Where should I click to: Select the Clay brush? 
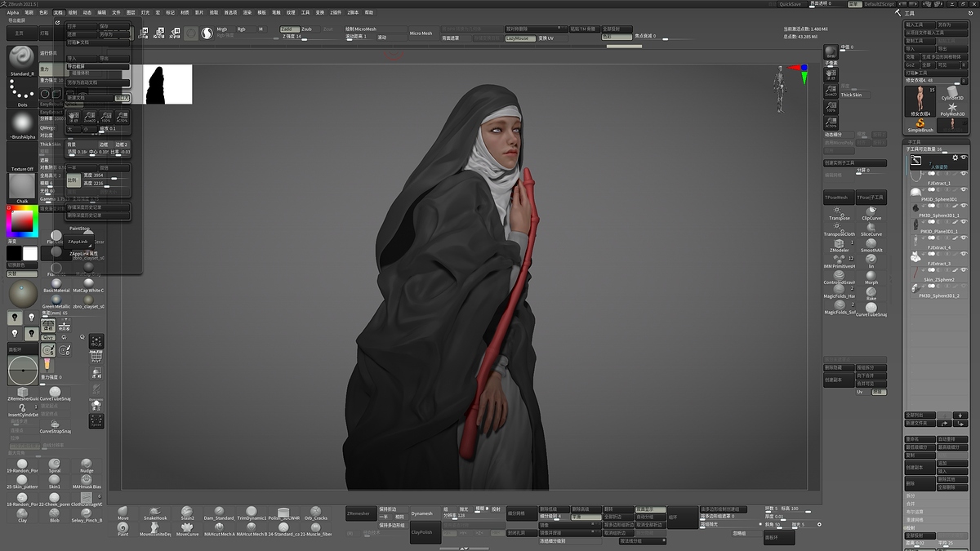click(x=22, y=514)
